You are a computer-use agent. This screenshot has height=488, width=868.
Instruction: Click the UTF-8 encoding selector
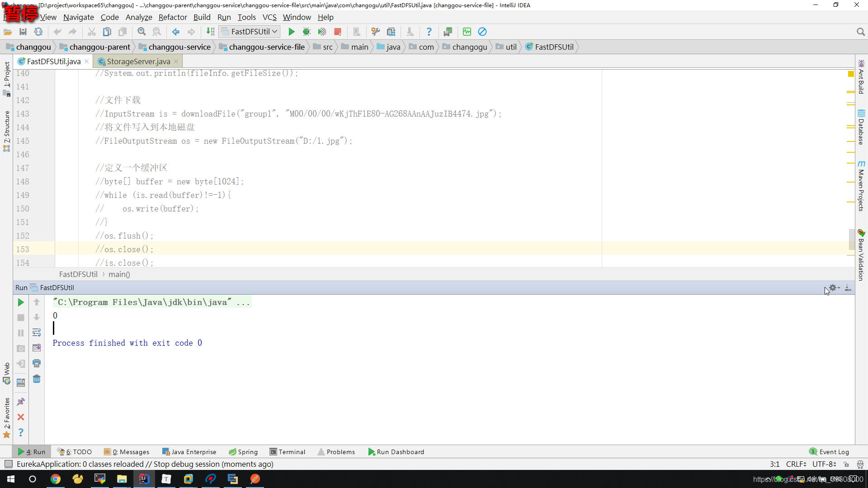pyautogui.click(x=824, y=464)
